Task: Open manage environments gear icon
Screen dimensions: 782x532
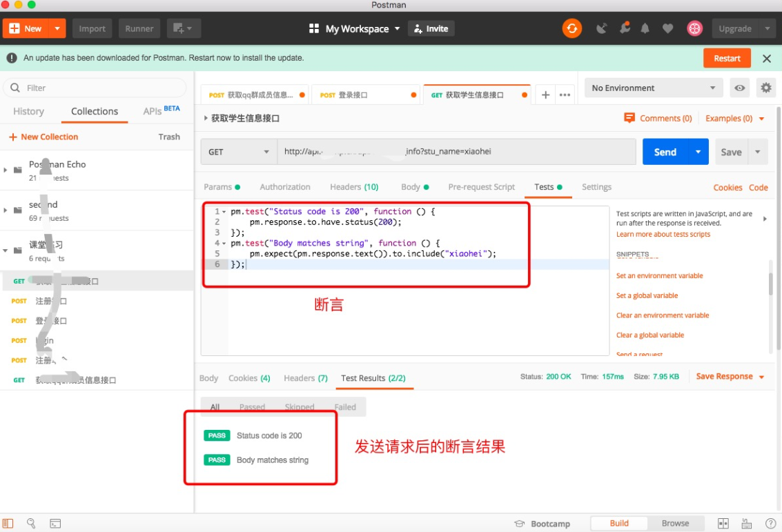Action: point(766,88)
